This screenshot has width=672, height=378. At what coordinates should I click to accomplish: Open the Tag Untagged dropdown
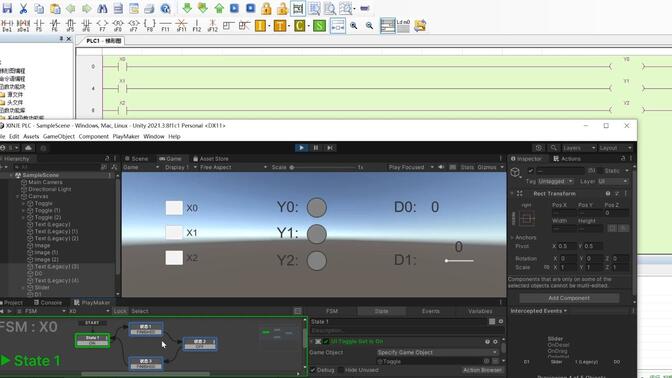555,181
